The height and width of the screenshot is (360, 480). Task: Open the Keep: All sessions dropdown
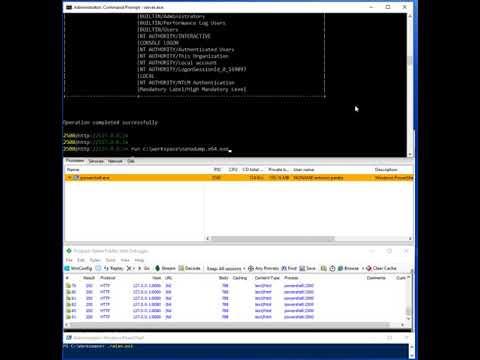(226, 269)
